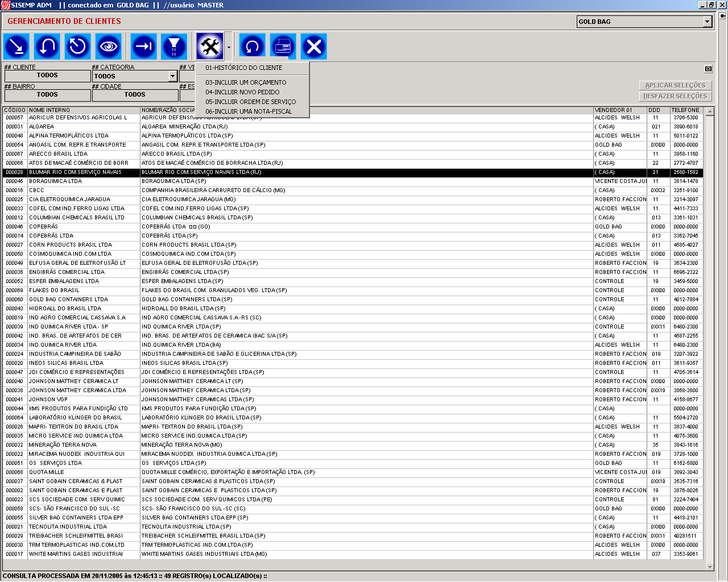
Task: Click telephone cell 3214-3097
Action: click(x=686, y=199)
